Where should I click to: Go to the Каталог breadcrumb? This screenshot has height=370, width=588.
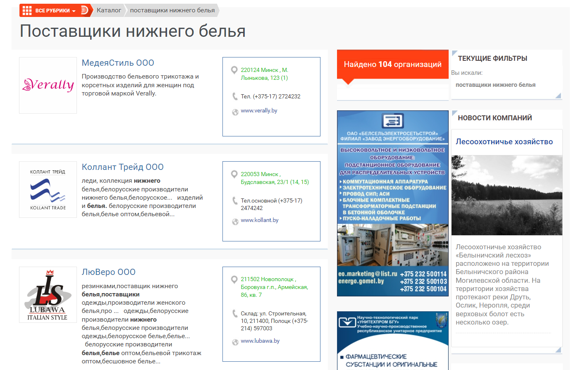(x=109, y=10)
